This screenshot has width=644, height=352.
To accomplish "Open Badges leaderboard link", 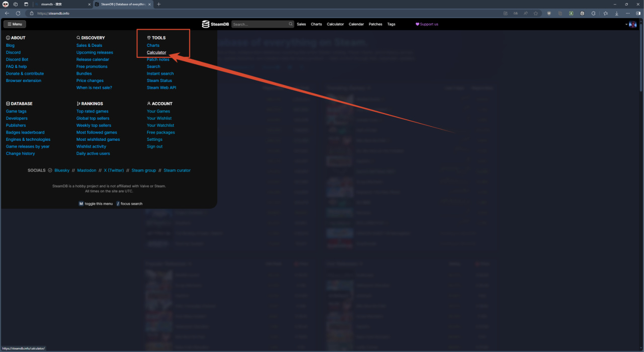I will click(25, 132).
